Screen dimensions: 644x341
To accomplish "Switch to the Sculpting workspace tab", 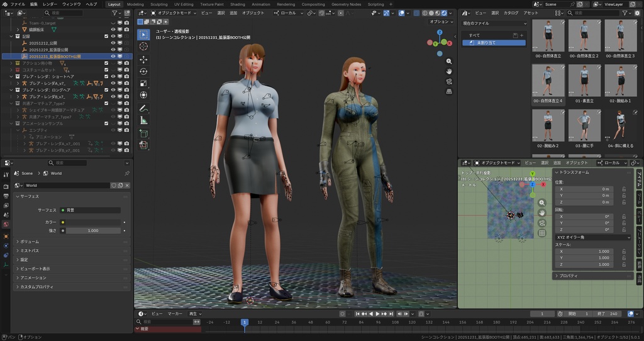I will [x=159, y=4].
